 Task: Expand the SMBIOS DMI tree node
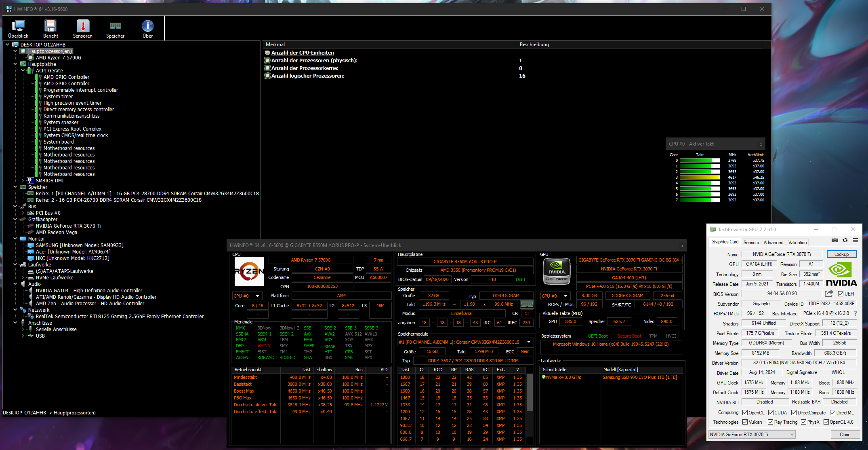(x=23, y=181)
